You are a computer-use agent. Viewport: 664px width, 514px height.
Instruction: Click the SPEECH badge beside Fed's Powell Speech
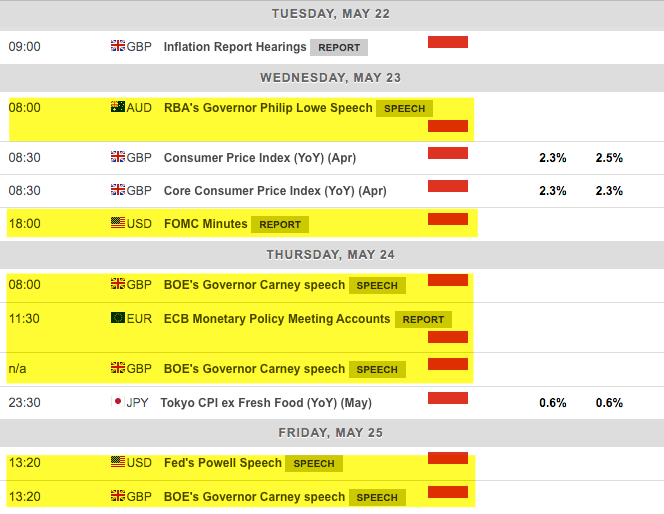pyautogui.click(x=314, y=464)
